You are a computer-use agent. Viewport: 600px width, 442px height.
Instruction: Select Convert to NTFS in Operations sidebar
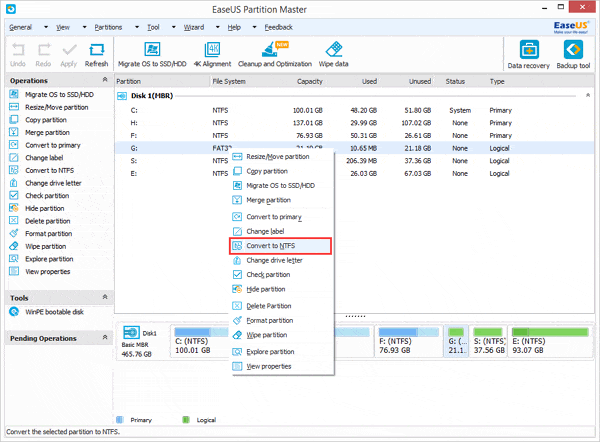[x=49, y=170]
